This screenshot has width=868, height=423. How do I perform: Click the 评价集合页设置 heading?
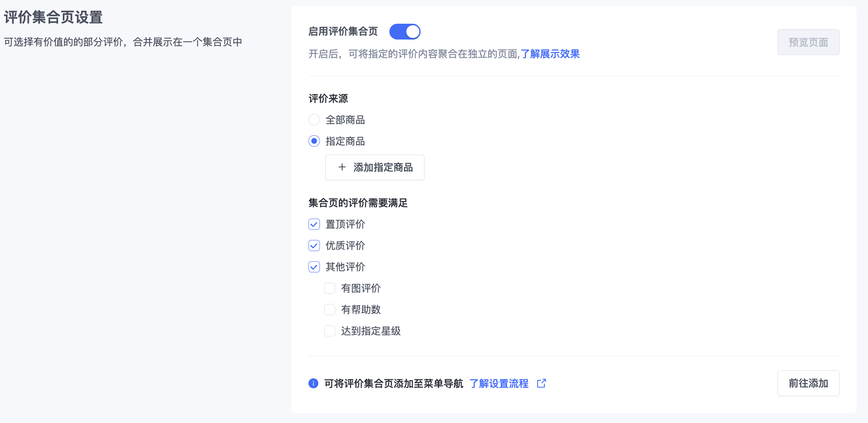tap(53, 17)
